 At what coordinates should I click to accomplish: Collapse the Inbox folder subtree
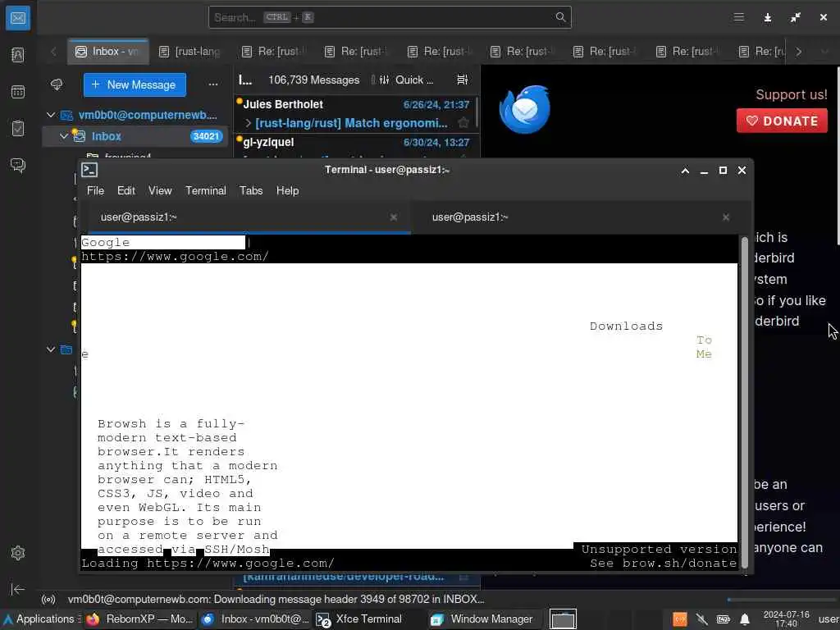[x=64, y=136]
